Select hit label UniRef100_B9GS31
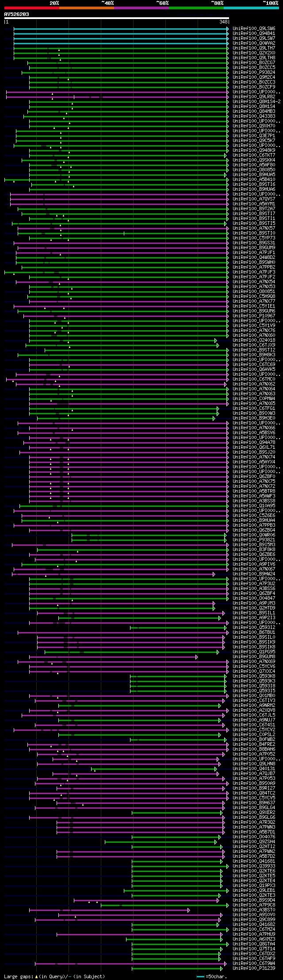 click(254, 243)
